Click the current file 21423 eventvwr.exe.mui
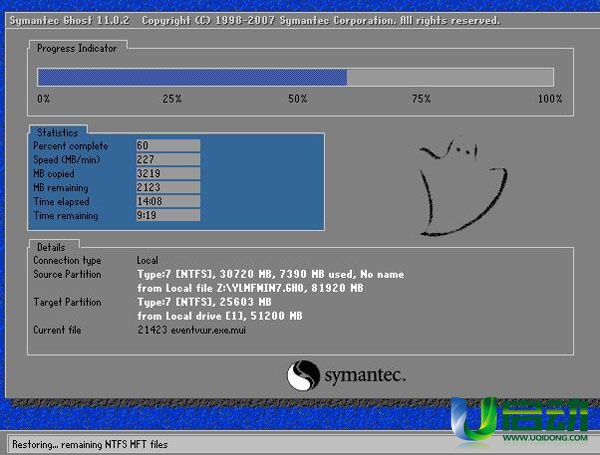600x455 pixels. coord(191,330)
